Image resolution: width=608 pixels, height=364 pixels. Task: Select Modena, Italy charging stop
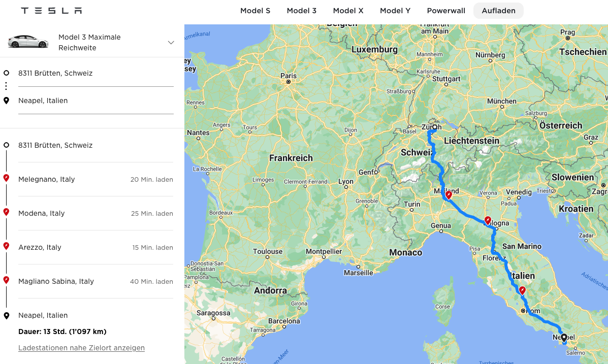tap(42, 214)
